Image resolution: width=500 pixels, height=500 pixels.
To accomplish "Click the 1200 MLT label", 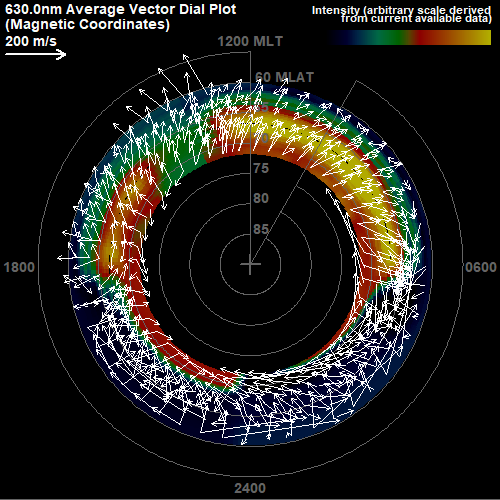I will [x=250, y=41].
